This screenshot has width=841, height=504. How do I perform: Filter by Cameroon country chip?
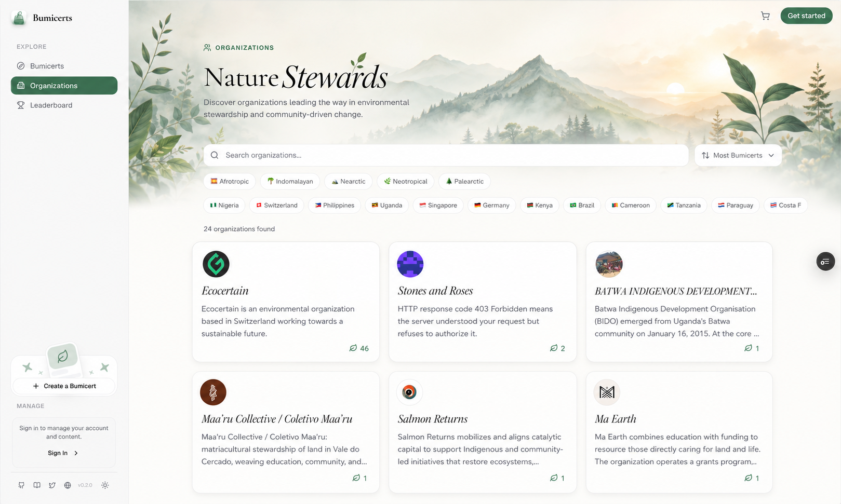click(631, 205)
